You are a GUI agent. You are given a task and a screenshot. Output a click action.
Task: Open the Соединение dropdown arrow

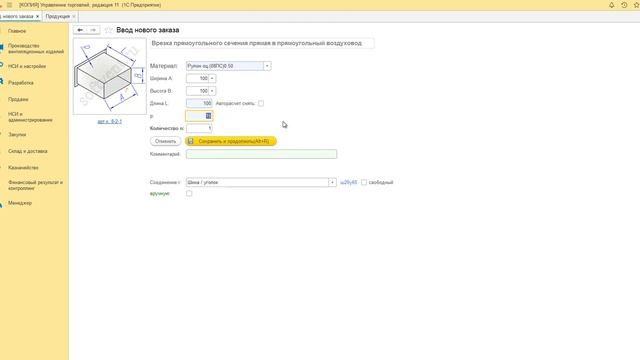click(332, 182)
